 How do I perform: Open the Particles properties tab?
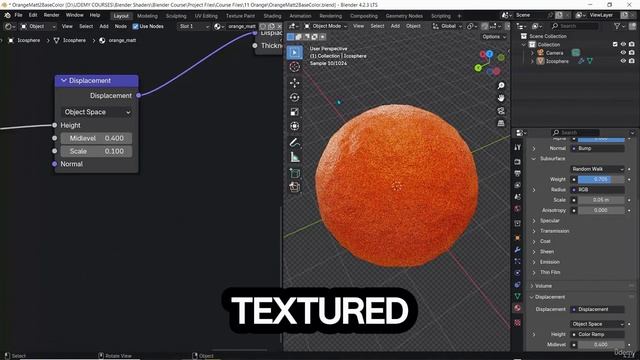518,261
